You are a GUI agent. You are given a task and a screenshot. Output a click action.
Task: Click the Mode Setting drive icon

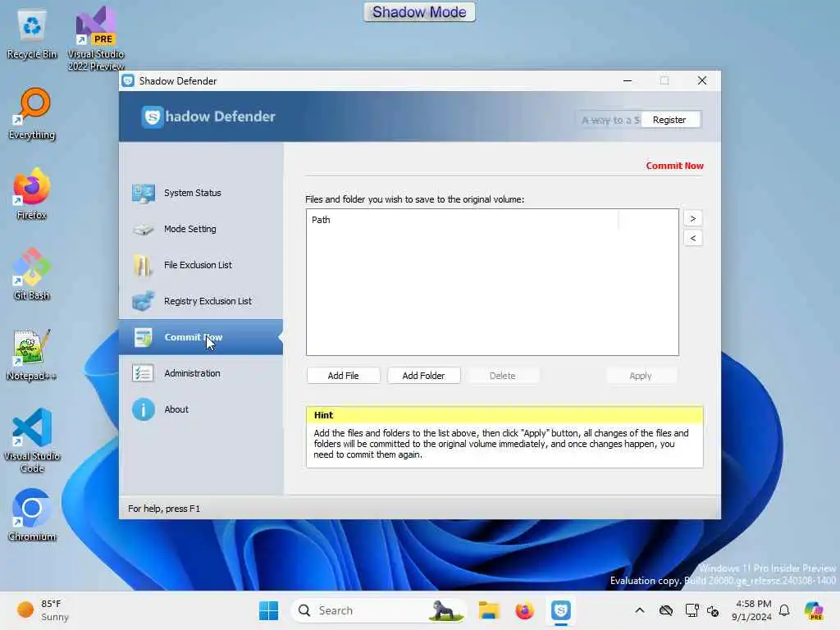(144, 230)
